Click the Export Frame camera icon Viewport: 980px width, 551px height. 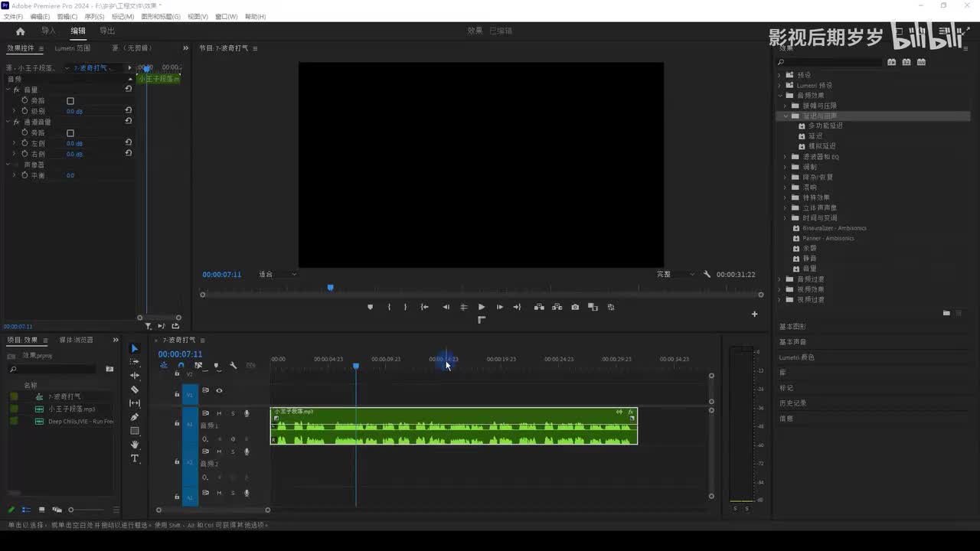pyautogui.click(x=575, y=307)
